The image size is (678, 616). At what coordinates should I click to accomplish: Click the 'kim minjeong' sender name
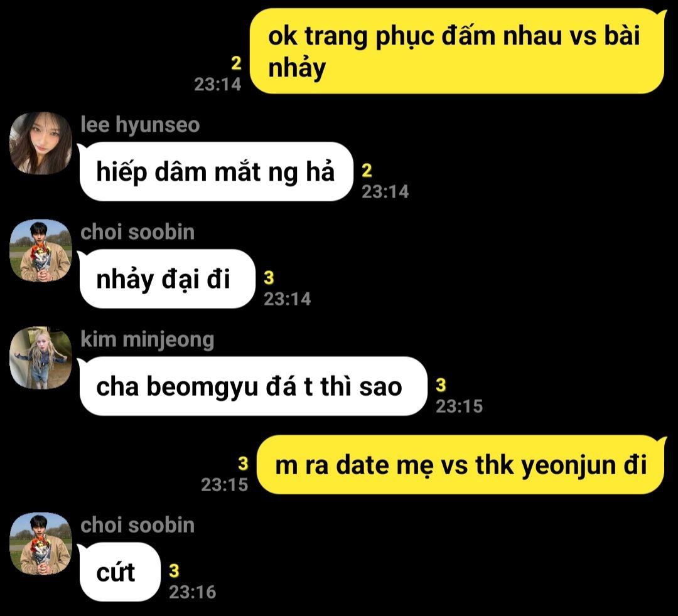(x=148, y=340)
